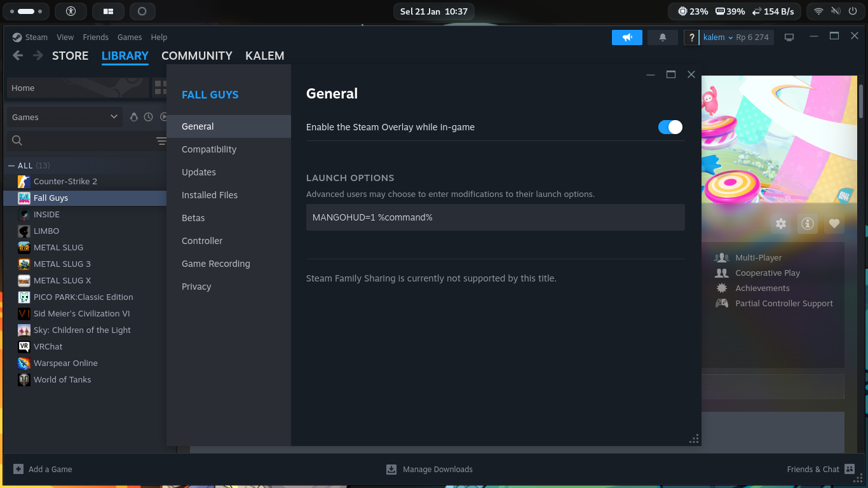
Task: Open GNOME accessibility menu icon
Action: (x=71, y=11)
